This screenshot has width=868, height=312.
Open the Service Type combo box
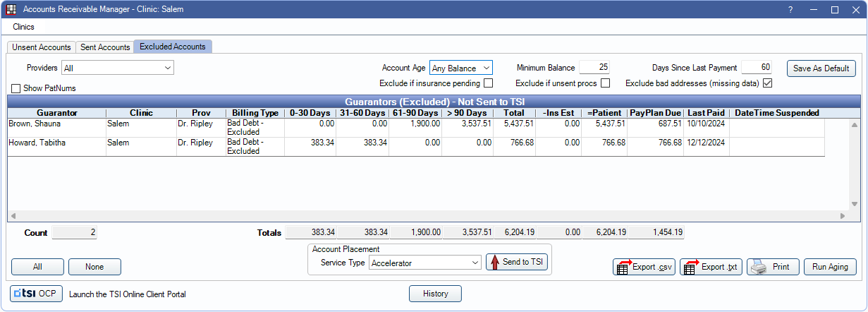424,263
